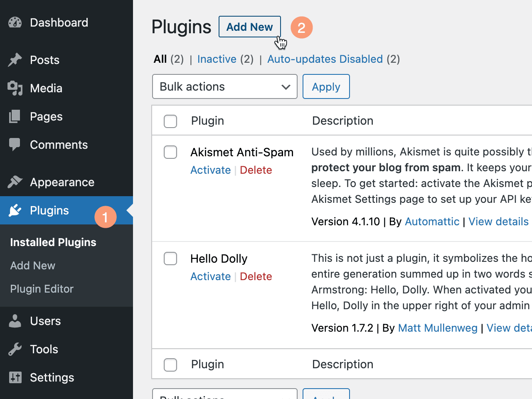532x399 pixels.
Task: Filter by Auto-updates Disabled
Action: click(x=325, y=59)
